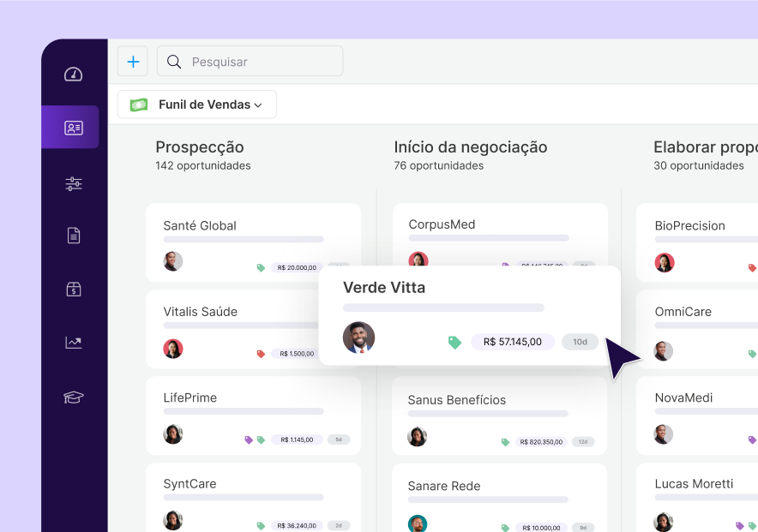Click the 76 oportunidades count
The image size is (758, 532).
click(438, 165)
